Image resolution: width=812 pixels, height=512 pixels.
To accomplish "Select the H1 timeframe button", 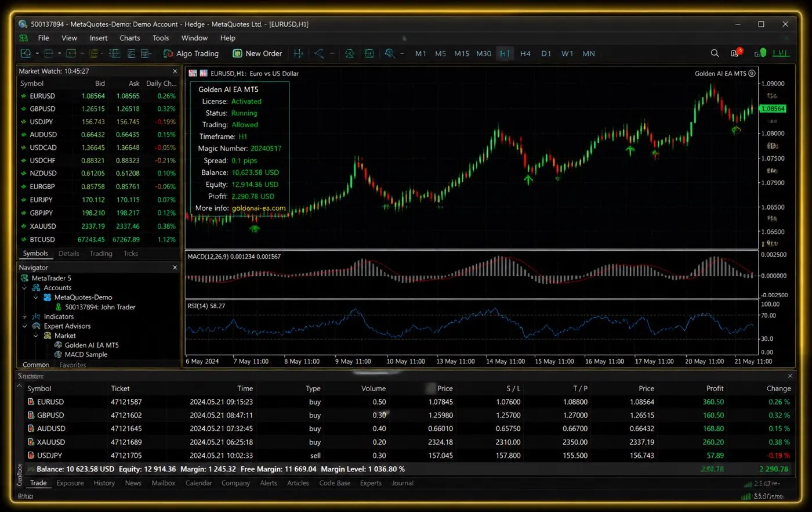I will click(505, 53).
